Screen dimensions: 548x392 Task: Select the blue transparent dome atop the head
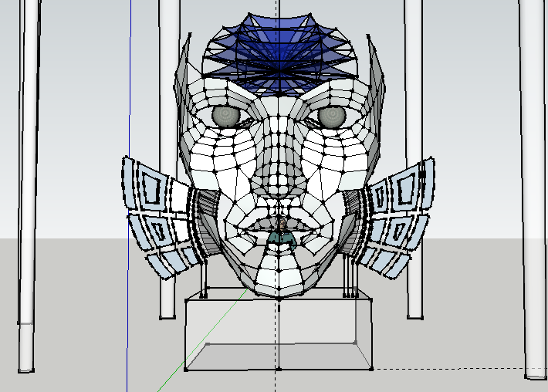click(x=279, y=54)
